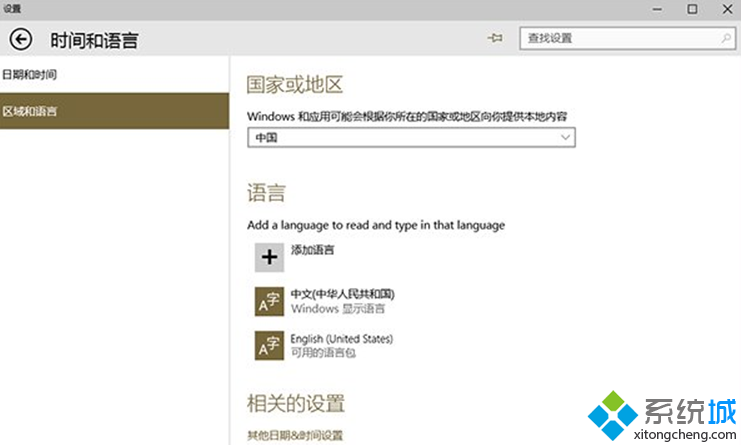Open the 其他日期&时间设置 link
The image size is (741, 445).
point(295,435)
